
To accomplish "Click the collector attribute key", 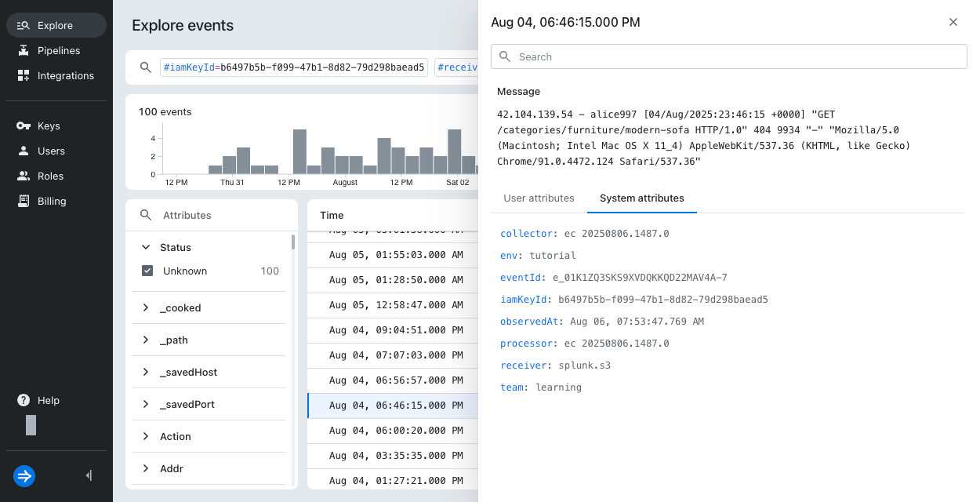I will pos(524,234).
